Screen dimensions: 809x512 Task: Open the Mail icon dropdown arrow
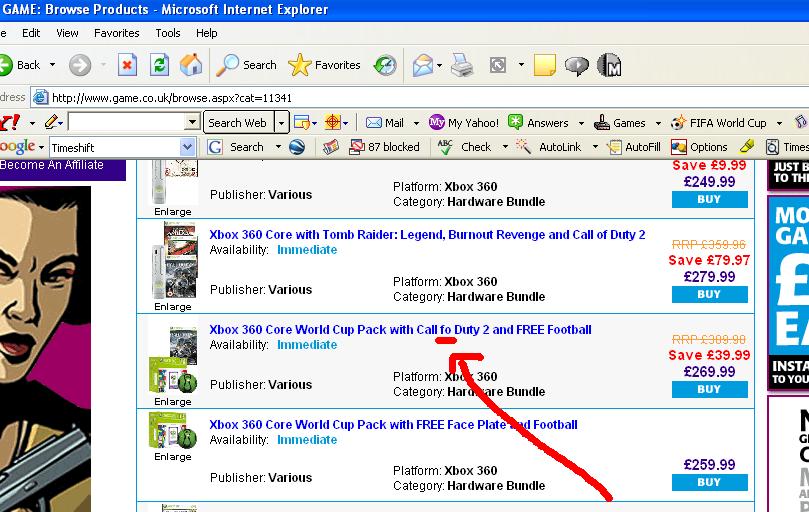coord(440,66)
